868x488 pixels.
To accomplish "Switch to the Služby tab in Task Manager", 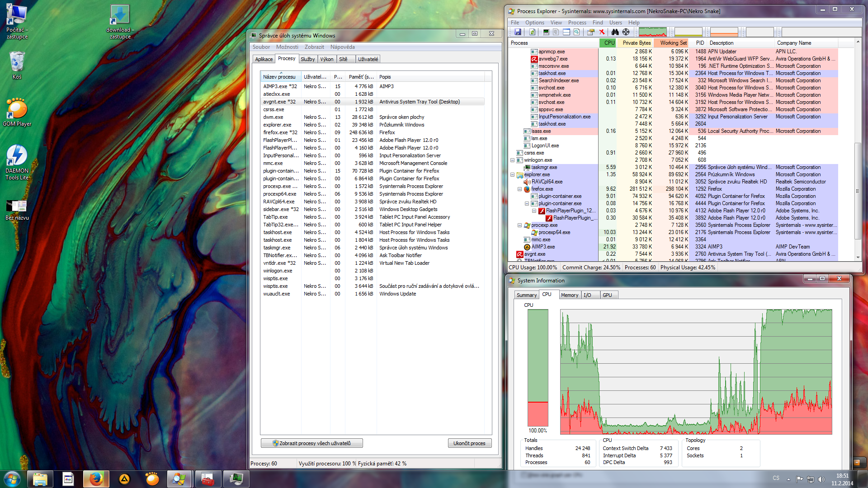I will (308, 59).
